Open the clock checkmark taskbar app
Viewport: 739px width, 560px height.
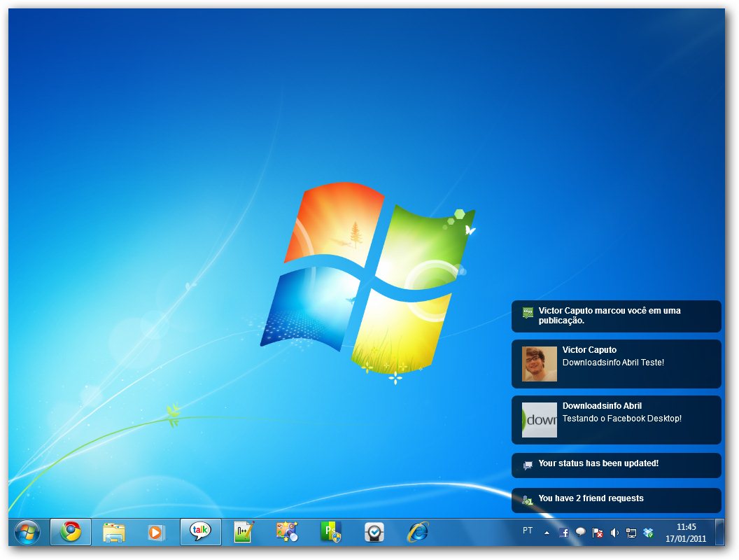click(374, 532)
